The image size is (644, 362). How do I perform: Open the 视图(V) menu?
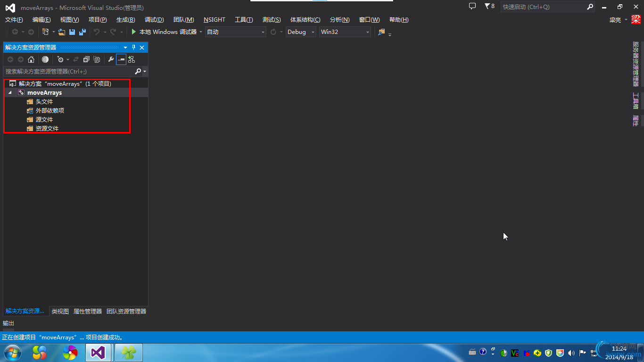click(70, 20)
